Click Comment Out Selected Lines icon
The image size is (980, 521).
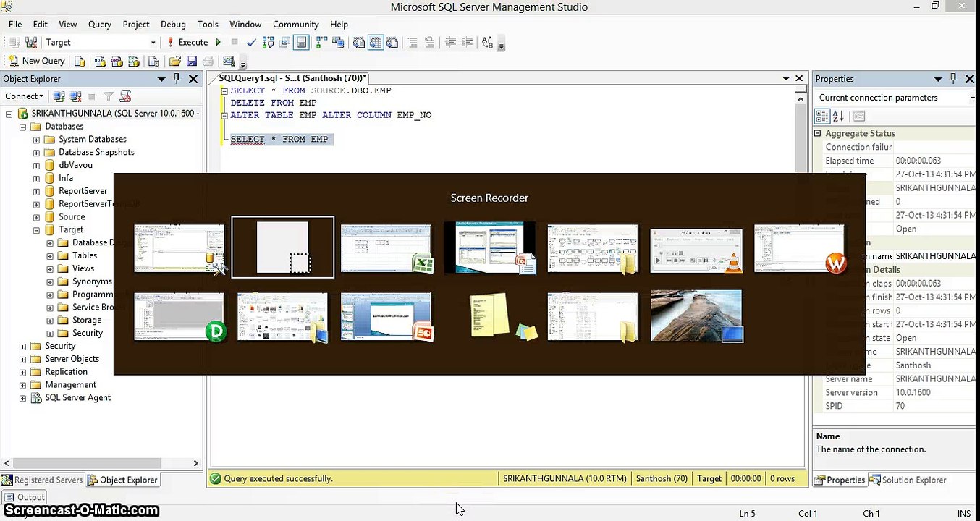click(413, 43)
